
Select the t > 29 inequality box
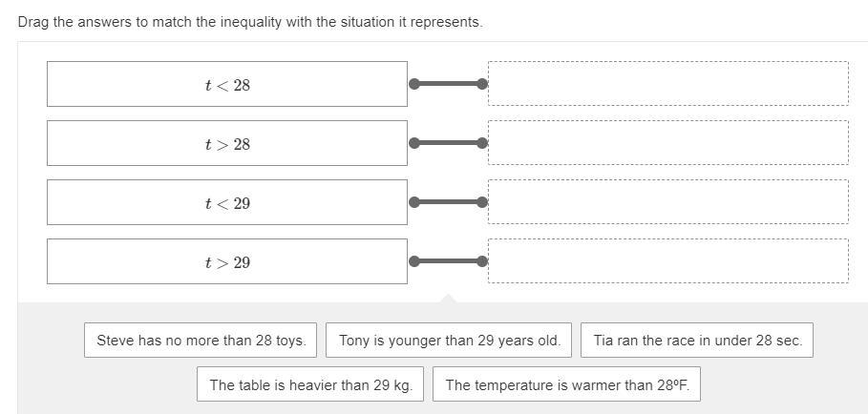tap(227, 262)
